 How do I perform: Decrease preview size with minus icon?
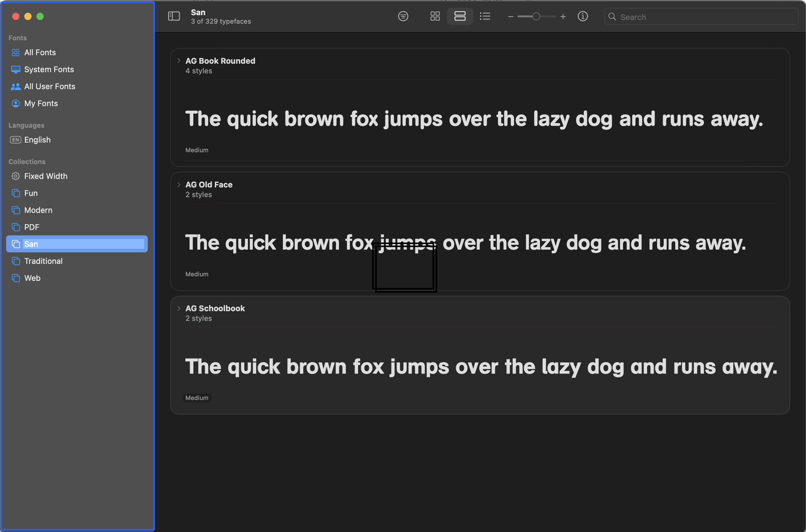click(510, 17)
